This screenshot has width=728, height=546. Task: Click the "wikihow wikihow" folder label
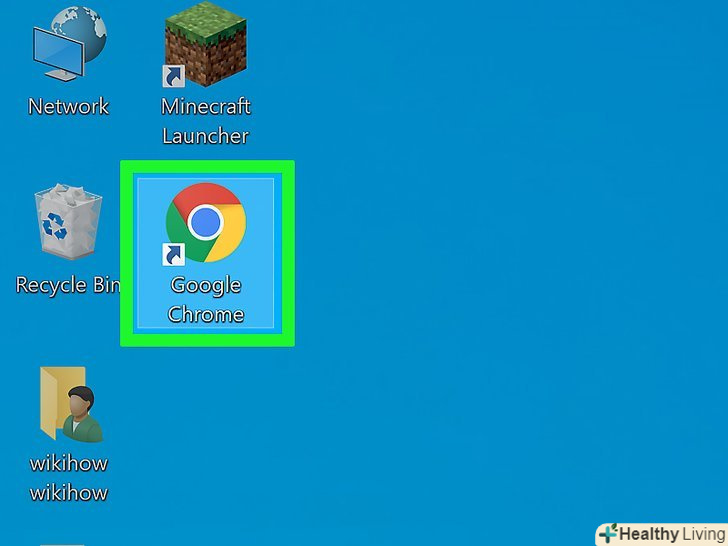pyautogui.click(x=69, y=478)
